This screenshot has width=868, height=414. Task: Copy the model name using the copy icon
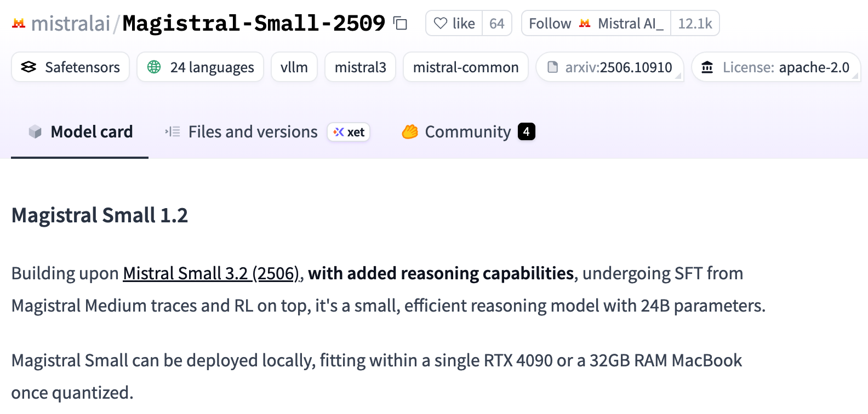[x=399, y=24]
